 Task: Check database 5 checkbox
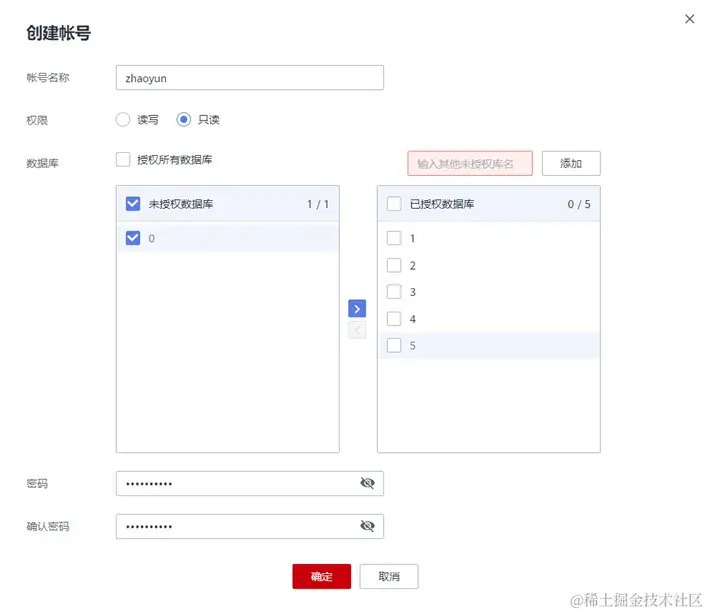pyautogui.click(x=394, y=345)
